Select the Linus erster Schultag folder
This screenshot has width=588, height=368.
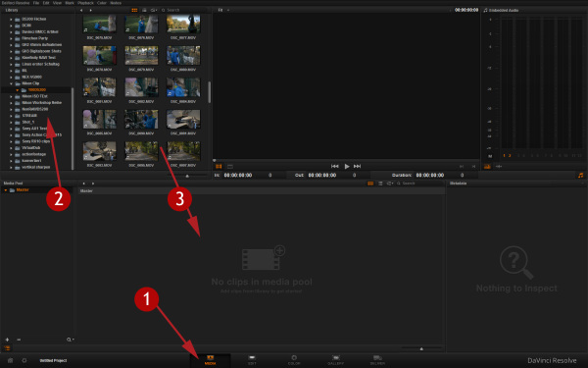click(40, 64)
